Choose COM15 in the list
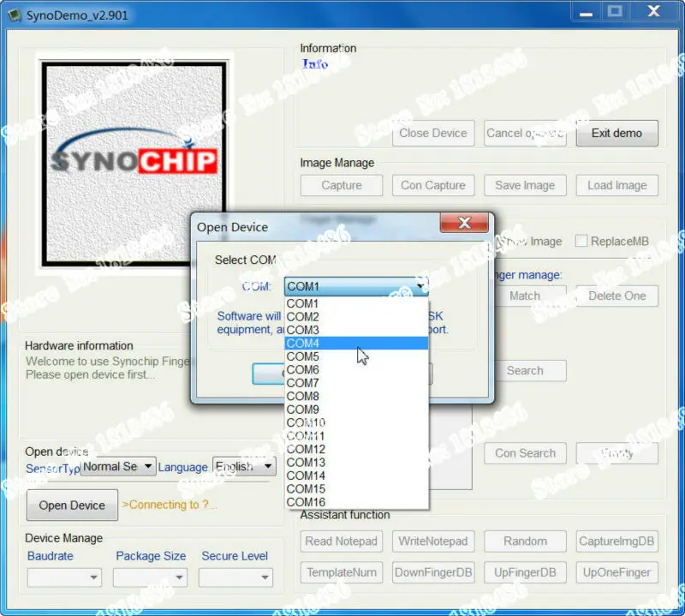 point(356,489)
